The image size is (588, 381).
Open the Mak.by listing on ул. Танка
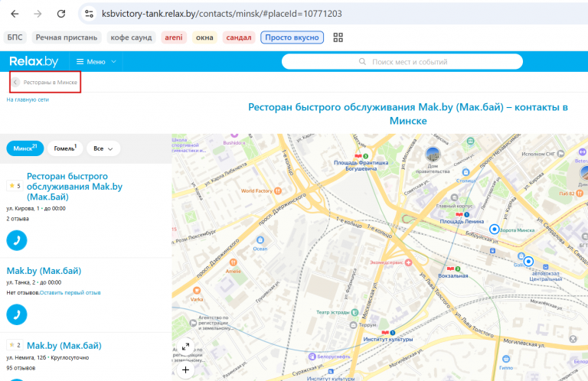(x=44, y=271)
